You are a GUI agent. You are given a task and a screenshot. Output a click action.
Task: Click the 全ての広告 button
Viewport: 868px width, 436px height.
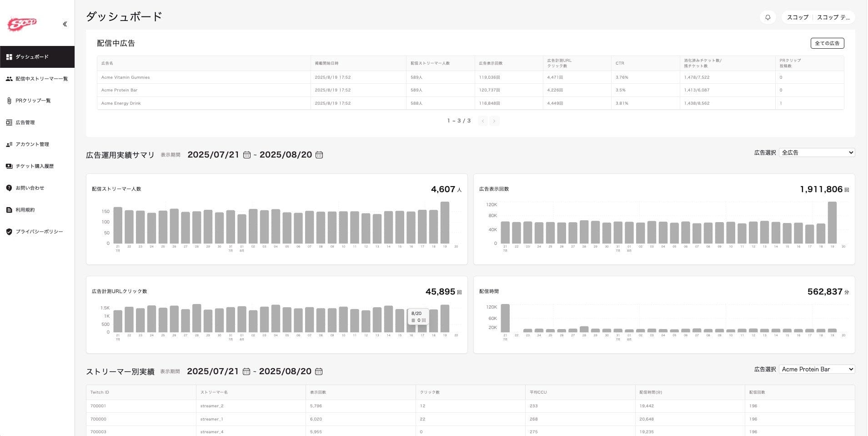[827, 43]
